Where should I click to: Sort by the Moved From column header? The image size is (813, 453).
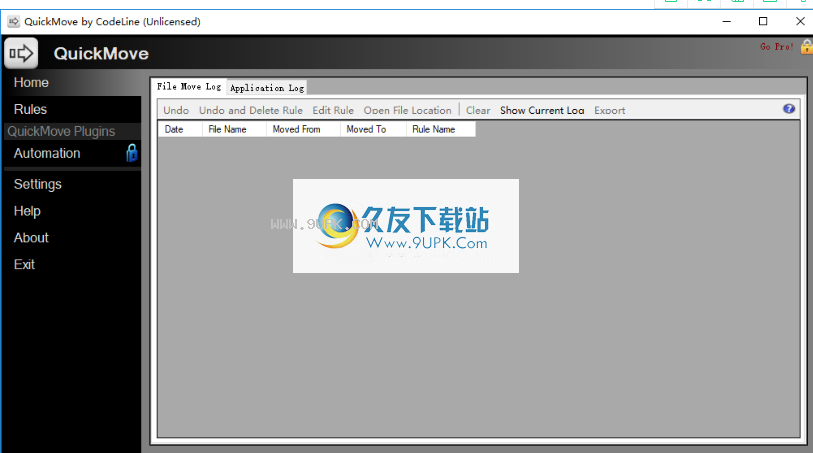[303, 129]
